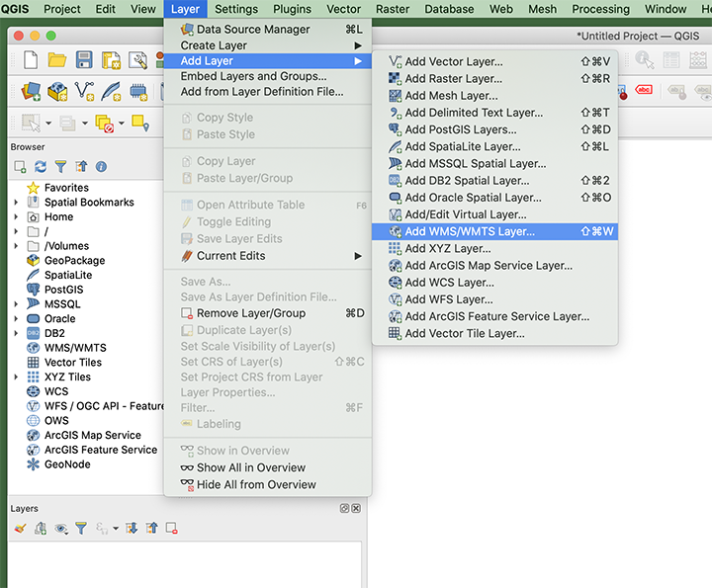The image size is (712, 588).
Task: Select WMS/WMTS in the Browser tree
Action: click(x=75, y=348)
